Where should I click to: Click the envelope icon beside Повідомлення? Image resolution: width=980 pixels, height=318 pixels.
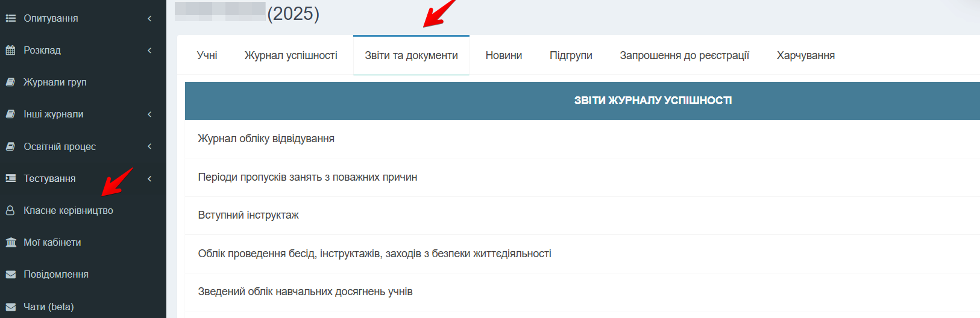tap(10, 275)
